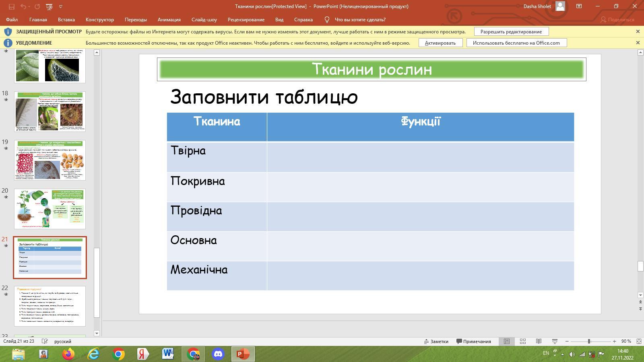This screenshot has width=644, height=362.
Task: Click the zoom slider handle
Action: [589, 341]
